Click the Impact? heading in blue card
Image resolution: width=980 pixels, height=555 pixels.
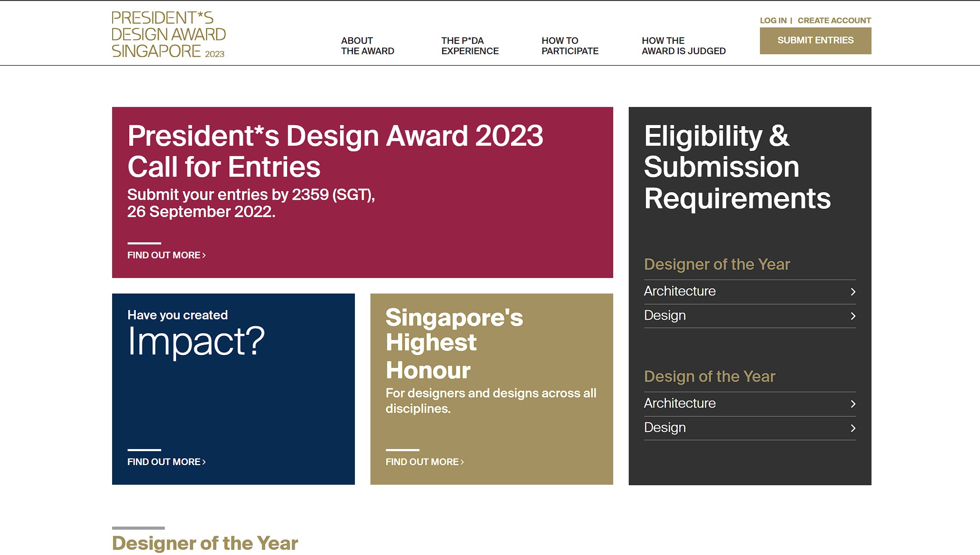tap(196, 342)
